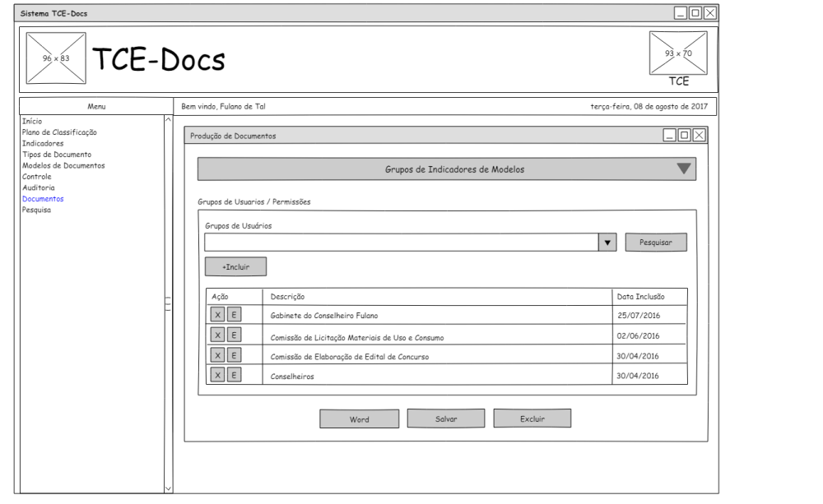Click E icon for Comissão de Elaboração row
Viewport: 823px width, 504px height.
point(234,355)
